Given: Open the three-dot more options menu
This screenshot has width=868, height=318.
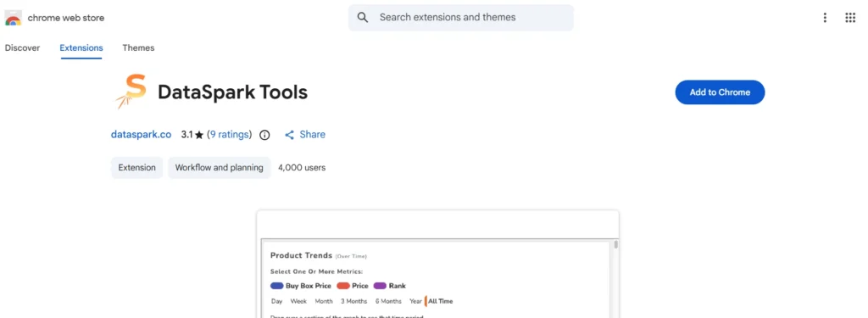Looking at the screenshot, I should [825, 18].
